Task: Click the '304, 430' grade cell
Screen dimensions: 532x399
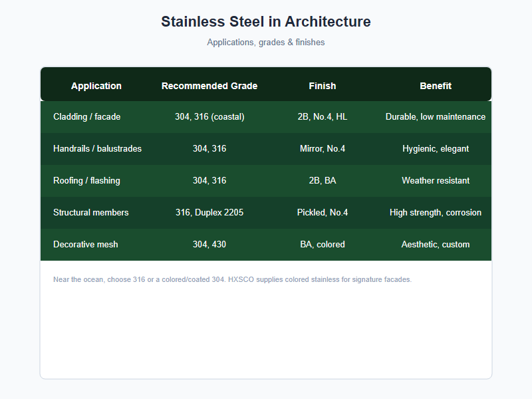Action: [209, 244]
